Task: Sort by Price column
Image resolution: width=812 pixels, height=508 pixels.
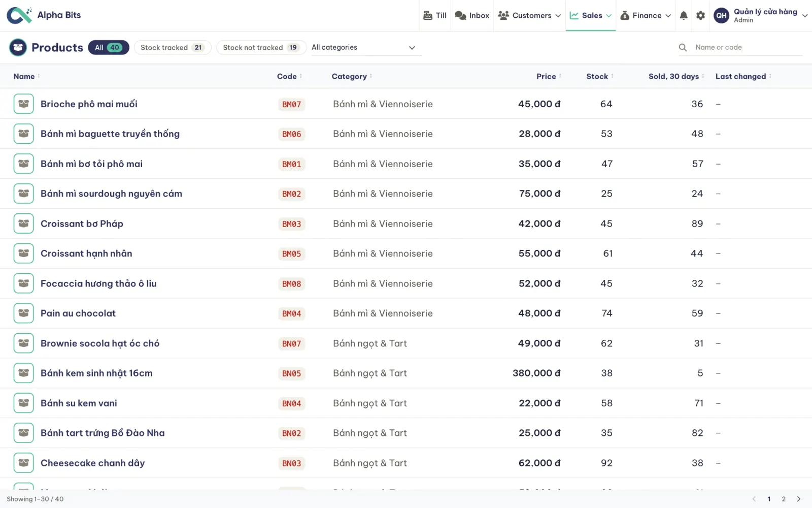Action: pos(549,76)
